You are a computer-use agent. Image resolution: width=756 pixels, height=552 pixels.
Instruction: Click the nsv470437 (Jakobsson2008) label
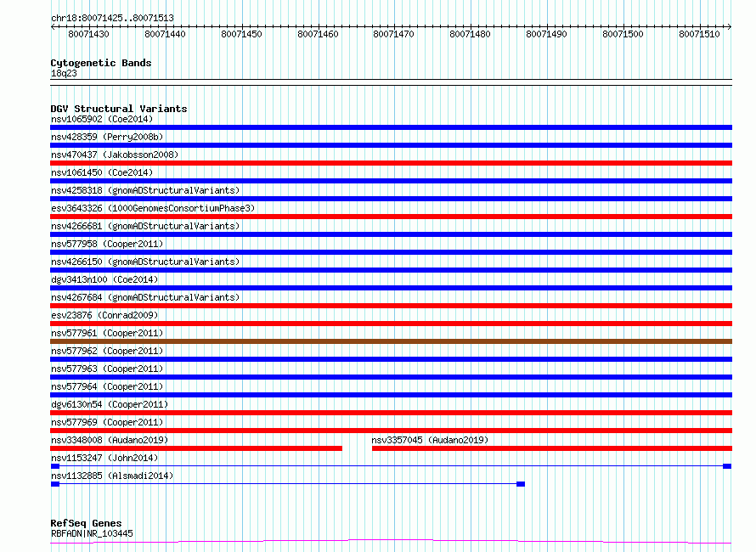coord(115,155)
